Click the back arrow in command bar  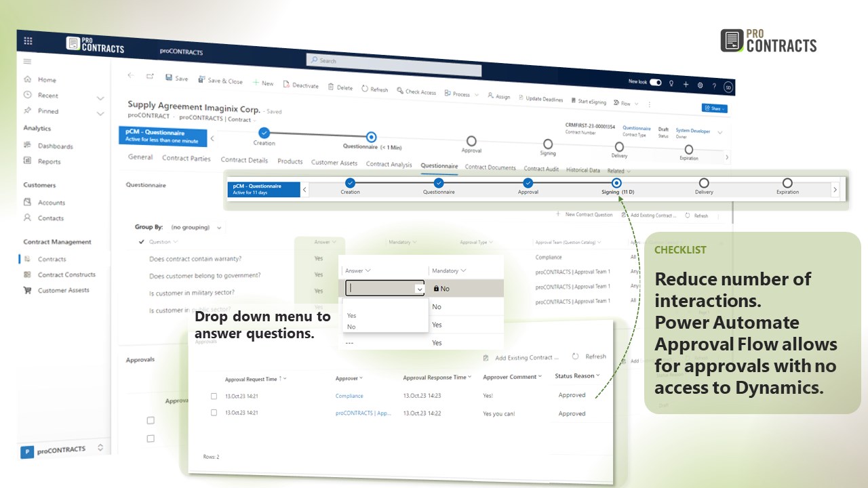click(x=130, y=75)
